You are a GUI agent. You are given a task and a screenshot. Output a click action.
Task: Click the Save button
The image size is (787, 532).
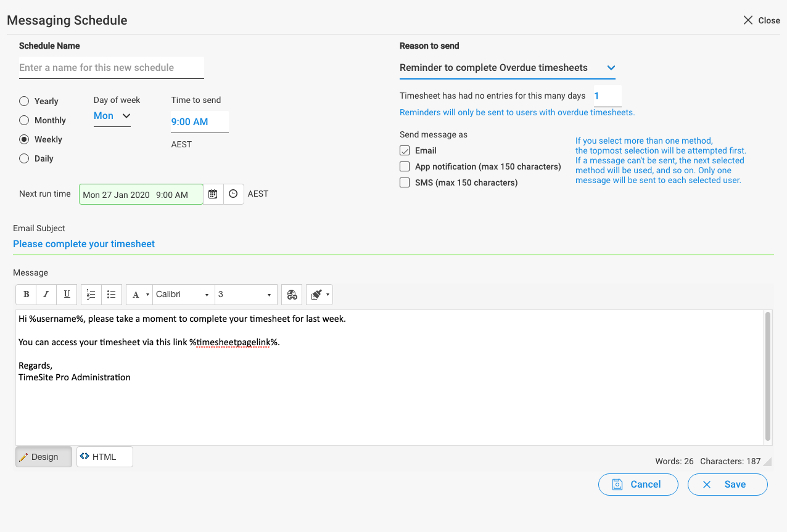tap(728, 485)
